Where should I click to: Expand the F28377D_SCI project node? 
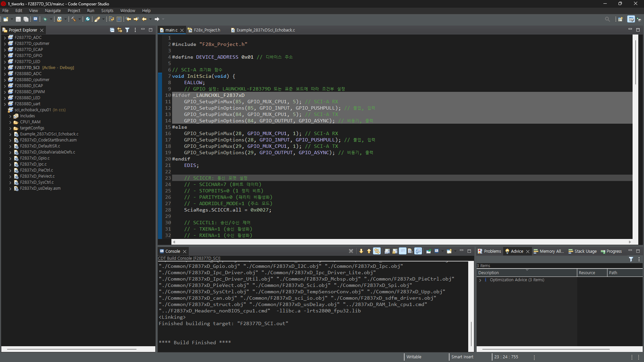pos(5,68)
